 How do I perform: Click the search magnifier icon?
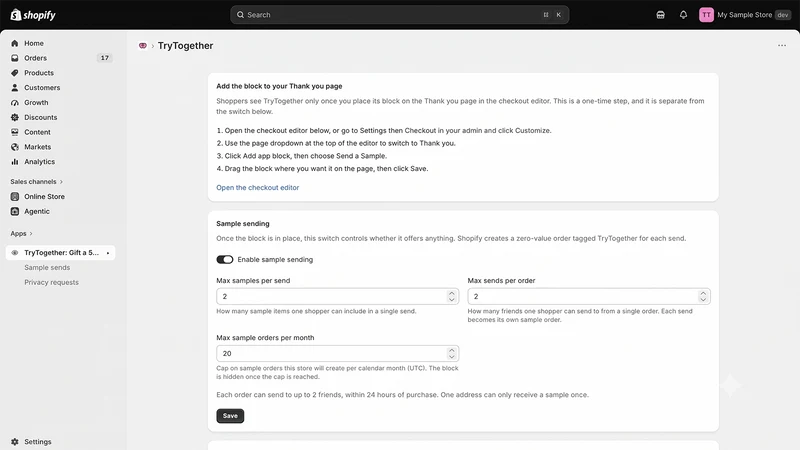(240, 15)
